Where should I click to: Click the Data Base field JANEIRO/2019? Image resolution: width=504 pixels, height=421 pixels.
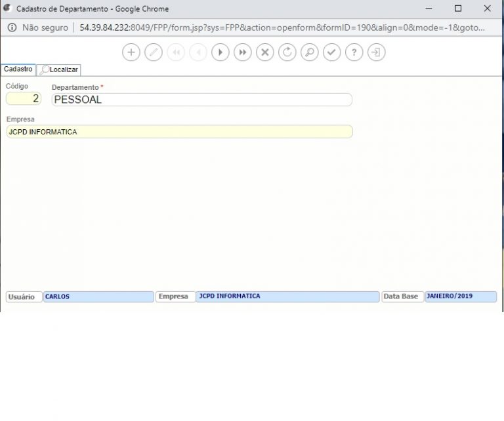pyautogui.click(x=460, y=296)
